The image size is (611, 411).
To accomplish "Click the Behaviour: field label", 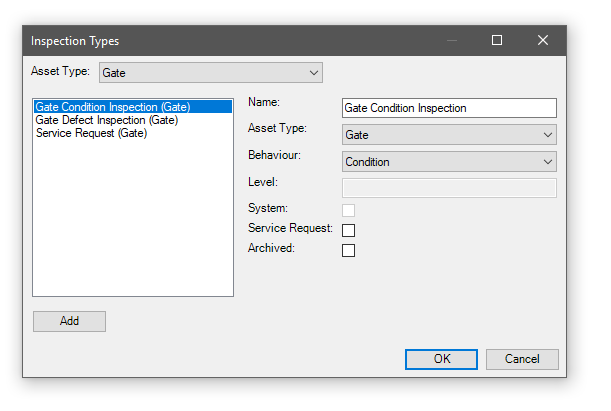I will point(274,156).
